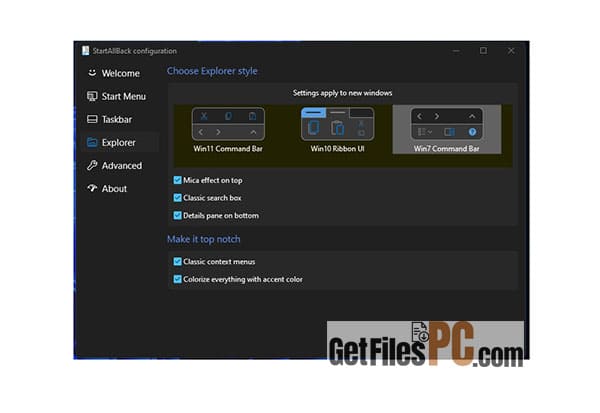Click the Choose Explorer style heading
The height and width of the screenshot is (413, 600).
click(x=212, y=71)
